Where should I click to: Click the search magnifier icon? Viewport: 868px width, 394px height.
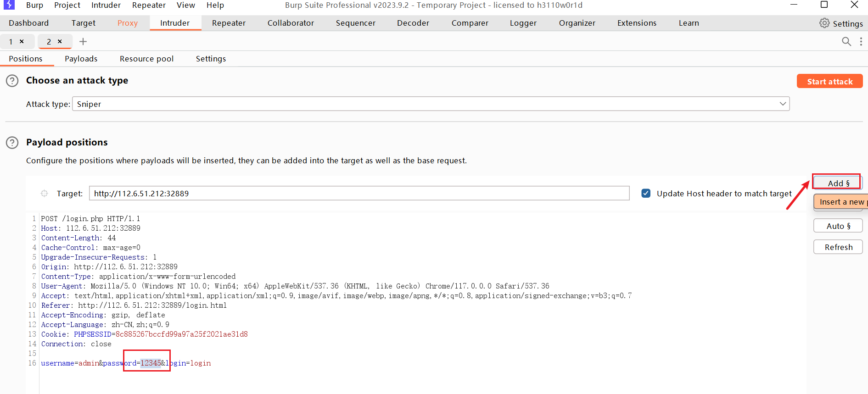pos(846,42)
